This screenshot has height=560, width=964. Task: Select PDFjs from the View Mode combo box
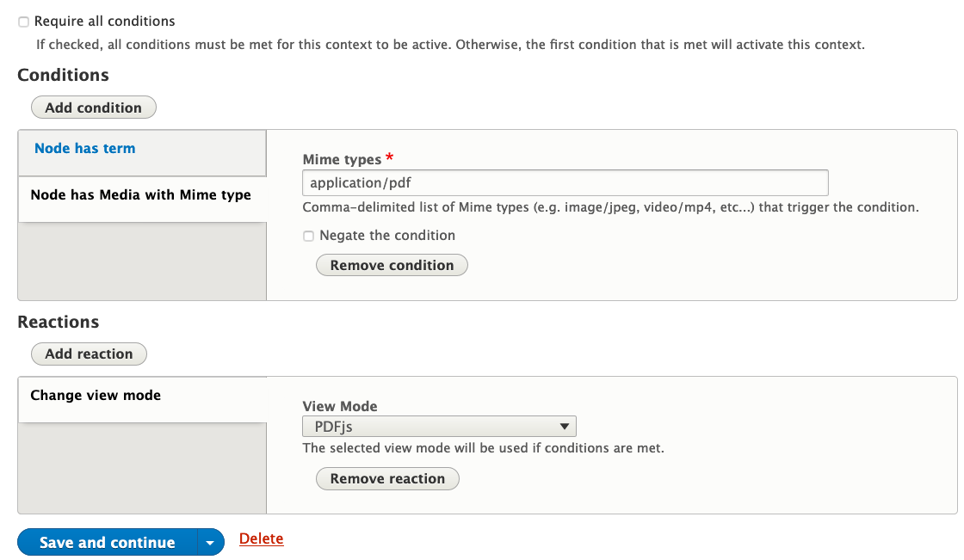[439, 426]
